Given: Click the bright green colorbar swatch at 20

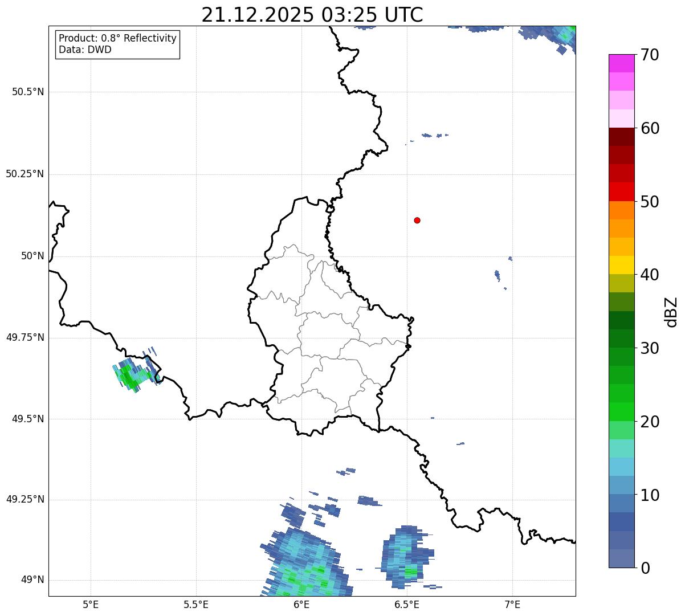Looking at the screenshot, I should (621, 411).
